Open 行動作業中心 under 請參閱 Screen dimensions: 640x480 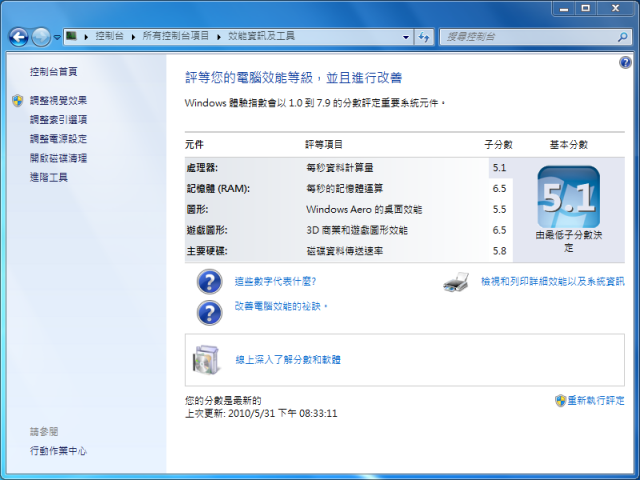coord(58,451)
